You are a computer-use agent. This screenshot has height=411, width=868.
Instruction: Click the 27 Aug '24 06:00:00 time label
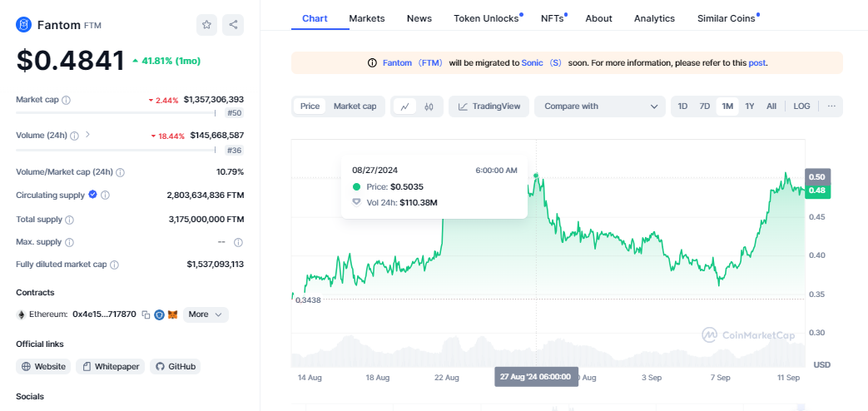[x=536, y=377]
